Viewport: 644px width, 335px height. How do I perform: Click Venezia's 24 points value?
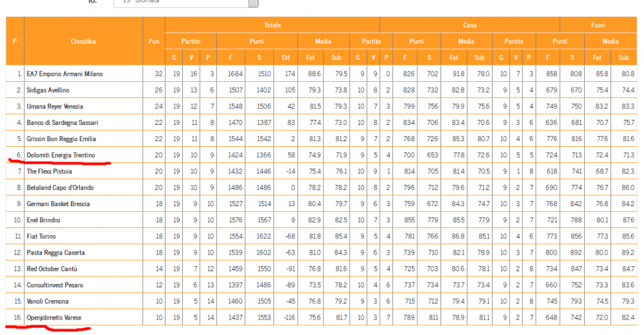pos(159,106)
